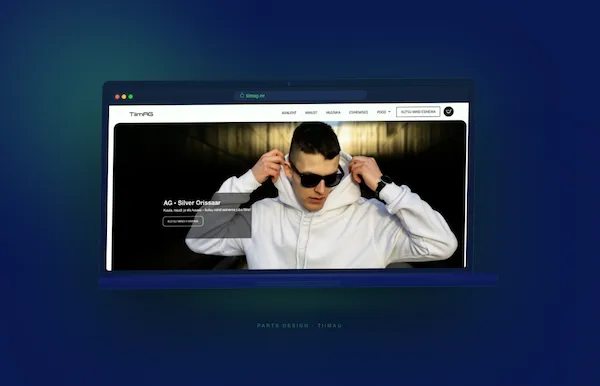This screenshot has width=600, height=386.
Task: Focus the tiimag.ee address bar
Action: [x=300, y=96]
